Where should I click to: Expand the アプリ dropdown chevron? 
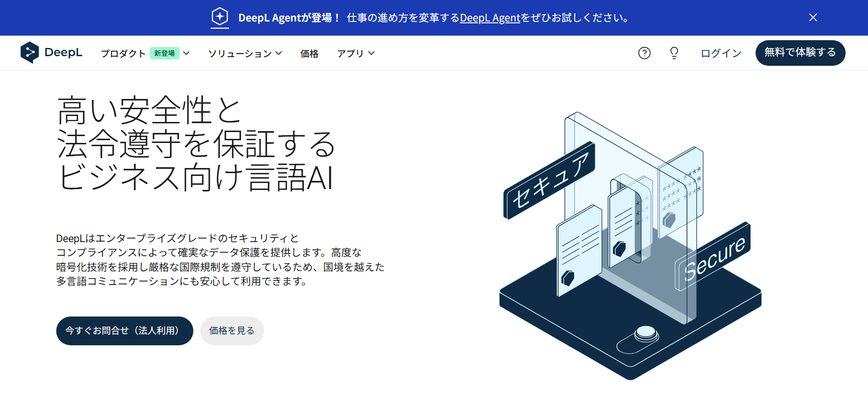[x=371, y=53]
